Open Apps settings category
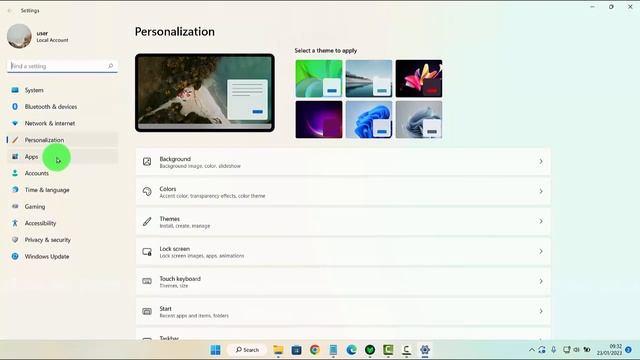This screenshot has width=640, height=360. (62, 157)
